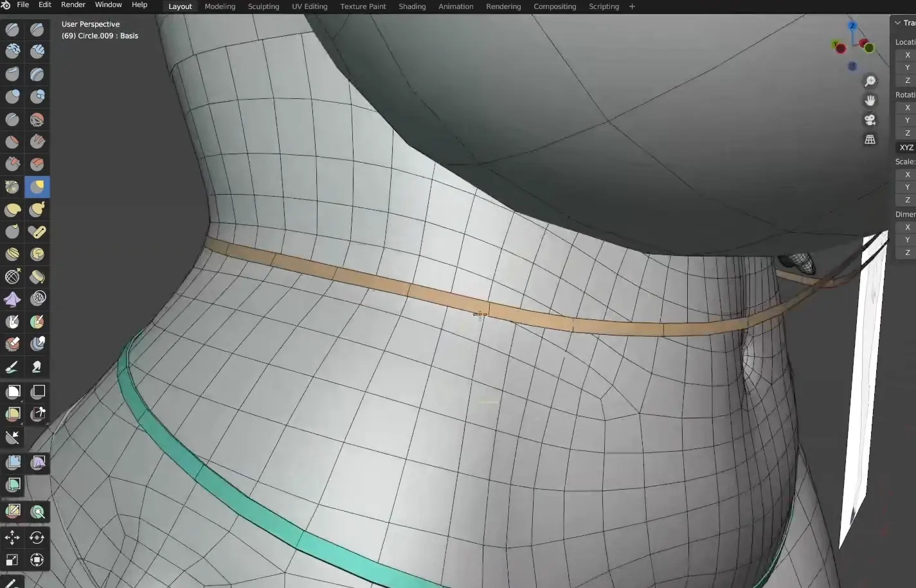Collapse the Transform panel
The width and height of the screenshot is (916, 588).
[x=898, y=23]
